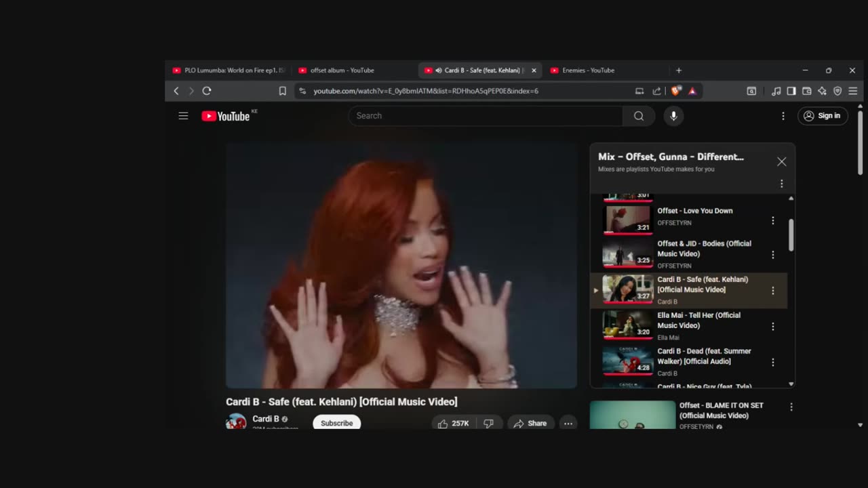Close the Cardi B - Safe tab
Screen dimensions: 868x488
tap(534, 70)
